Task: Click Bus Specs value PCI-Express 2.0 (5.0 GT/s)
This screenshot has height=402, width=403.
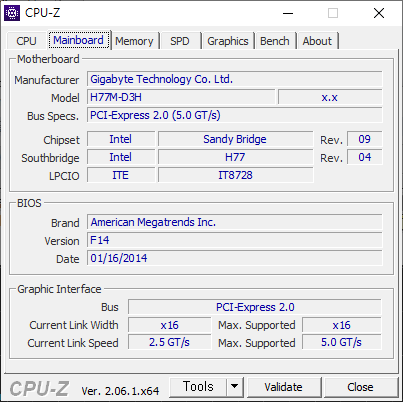Action: (x=235, y=115)
